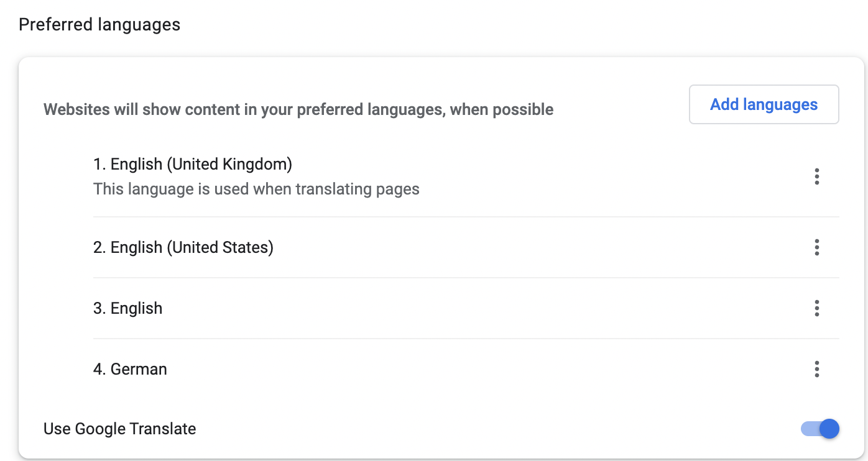Click the 'Use Google Translate' label

[x=120, y=429]
